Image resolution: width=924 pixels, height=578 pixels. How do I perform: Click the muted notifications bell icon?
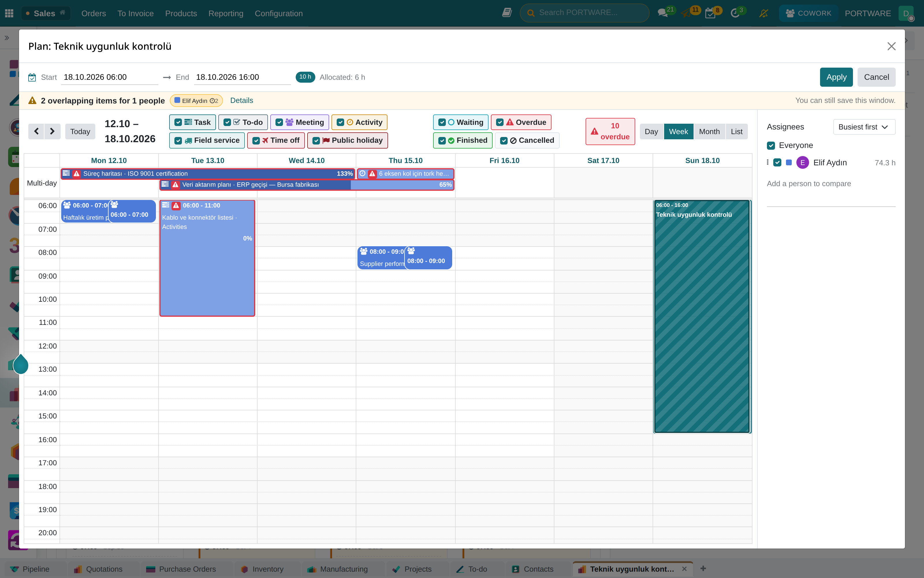pyautogui.click(x=764, y=13)
